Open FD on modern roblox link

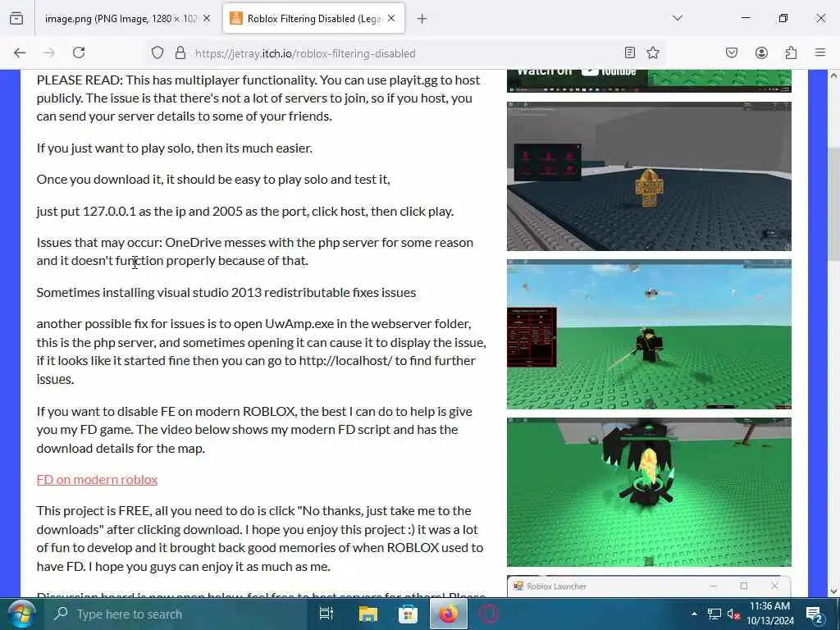[x=97, y=479]
